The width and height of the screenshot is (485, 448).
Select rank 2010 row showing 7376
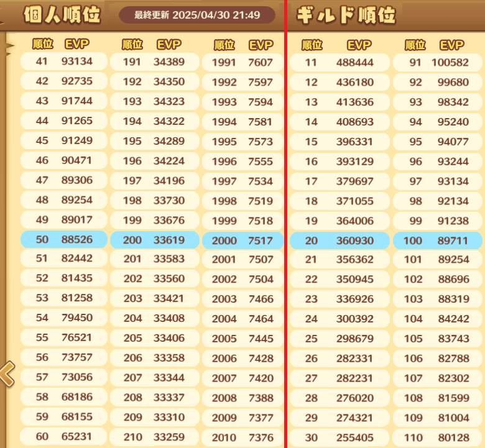242,437
